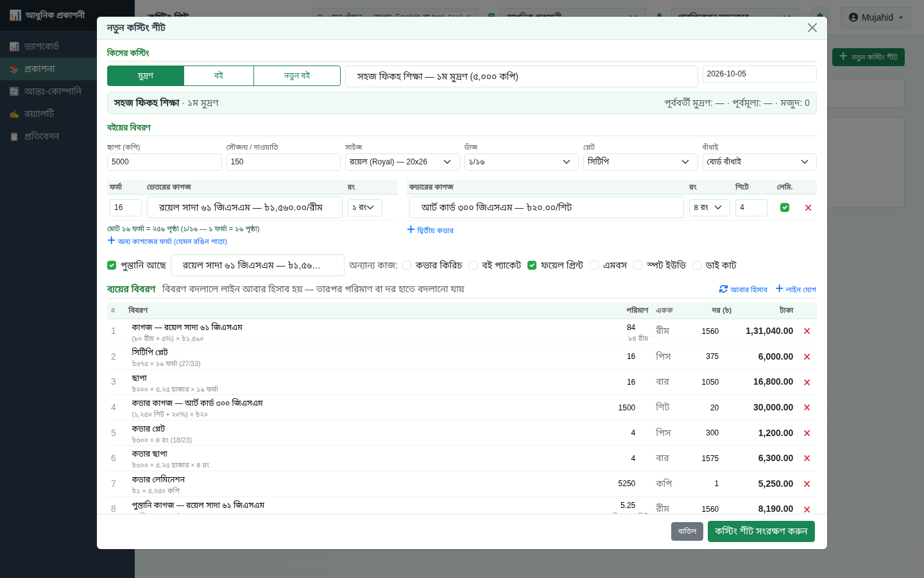924x578 pixels.
Task: Turn on the স্পট ইউভি checkbox
Action: tap(638, 265)
